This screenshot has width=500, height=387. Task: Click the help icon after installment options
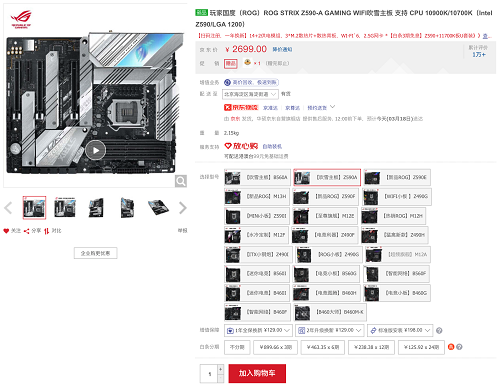pos(459,347)
